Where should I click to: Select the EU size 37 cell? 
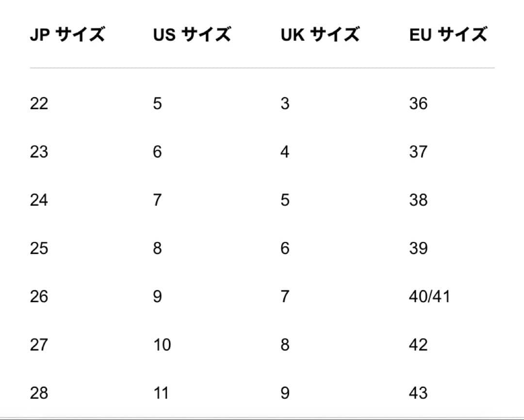[x=418, y=152]
